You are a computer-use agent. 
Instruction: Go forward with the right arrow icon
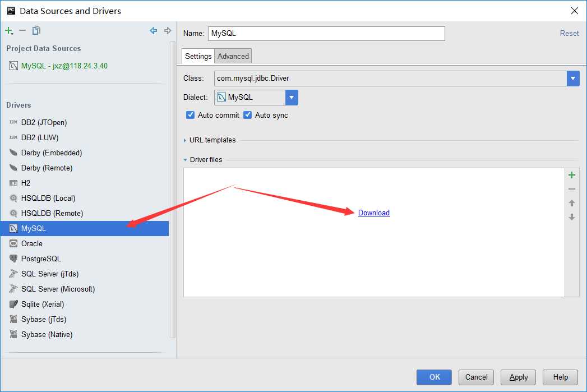pos(168,31)
